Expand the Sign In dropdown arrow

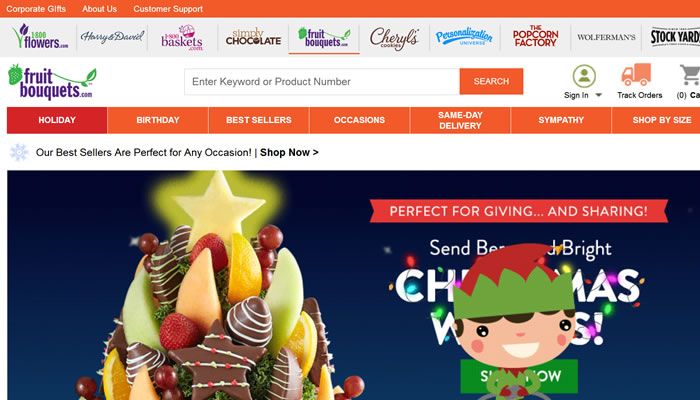(599, 95)
